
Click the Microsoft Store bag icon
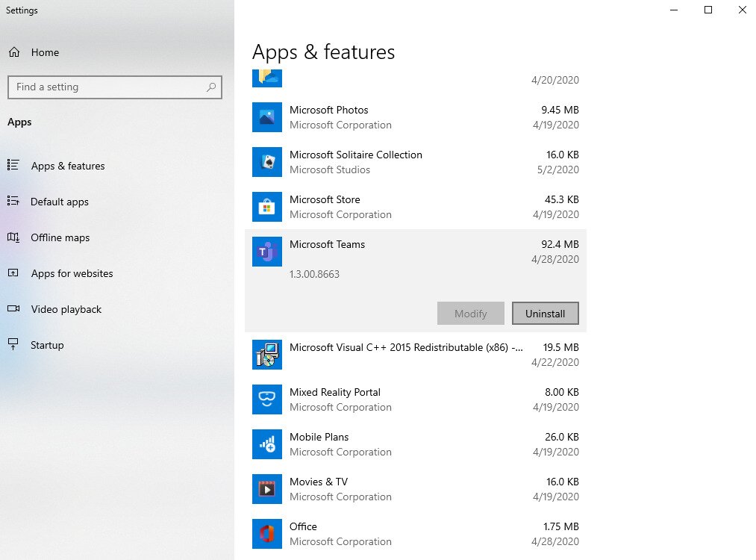pos(267,207)
